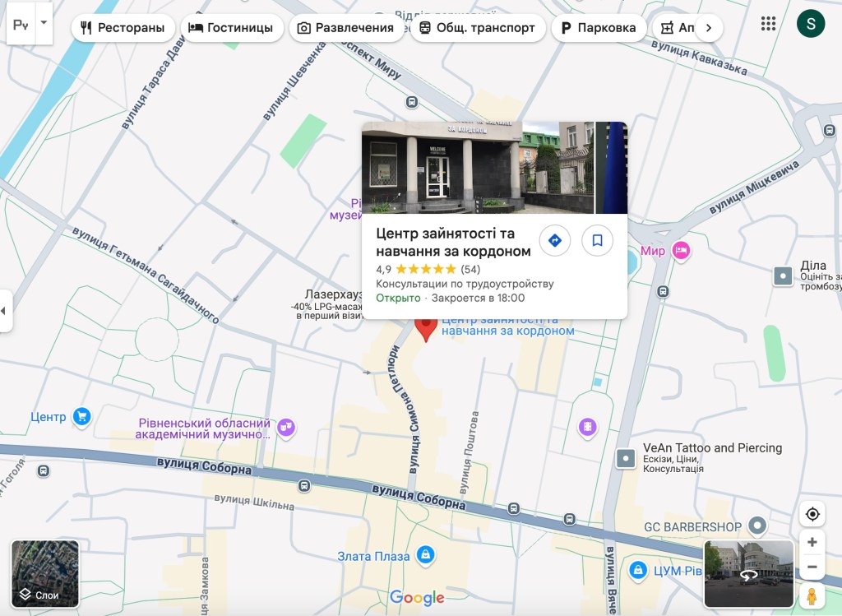Drop the Street View pegman icon

[812, 595]
